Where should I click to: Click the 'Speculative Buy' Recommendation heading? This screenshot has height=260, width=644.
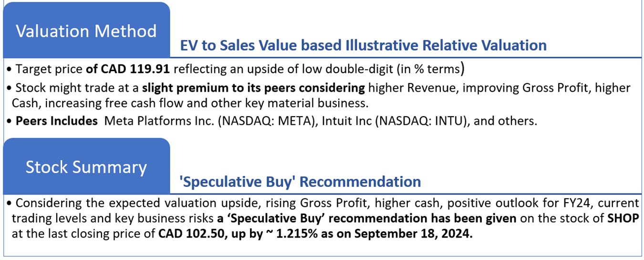(x=300, y=182)
